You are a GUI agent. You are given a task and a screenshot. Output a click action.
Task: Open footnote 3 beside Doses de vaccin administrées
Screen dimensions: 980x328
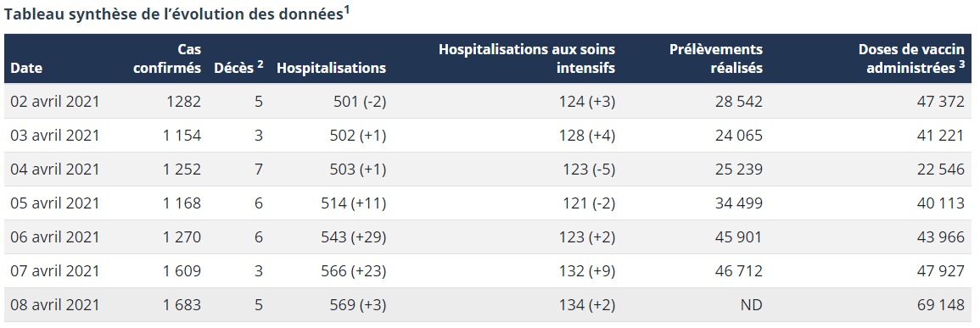(962, 63)
